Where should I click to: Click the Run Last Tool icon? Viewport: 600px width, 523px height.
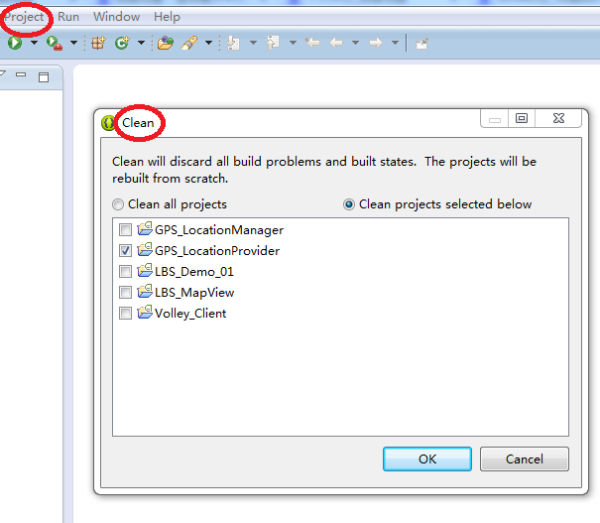[x=54, y=43]
